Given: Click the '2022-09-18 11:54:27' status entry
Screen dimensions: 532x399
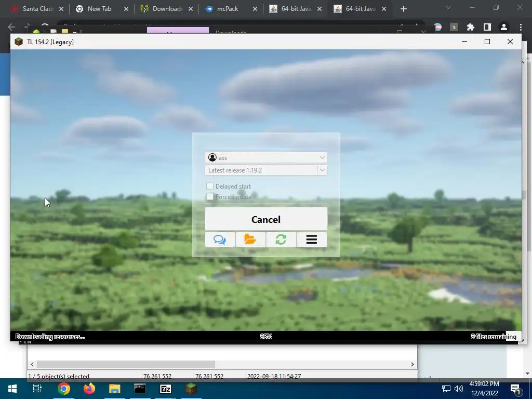Looking at the screenshot, I should (x=274, y=376).
